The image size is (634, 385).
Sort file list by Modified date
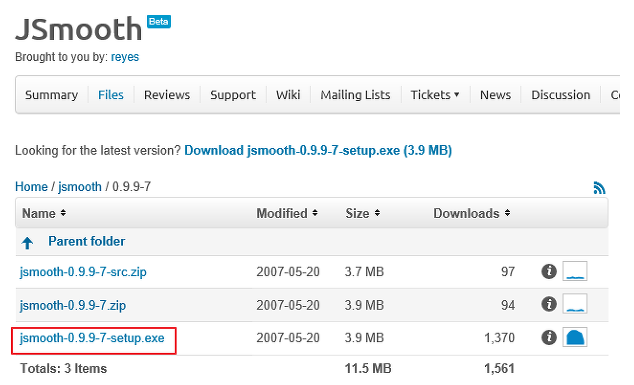pyautogui.click(x=287, y=213)
